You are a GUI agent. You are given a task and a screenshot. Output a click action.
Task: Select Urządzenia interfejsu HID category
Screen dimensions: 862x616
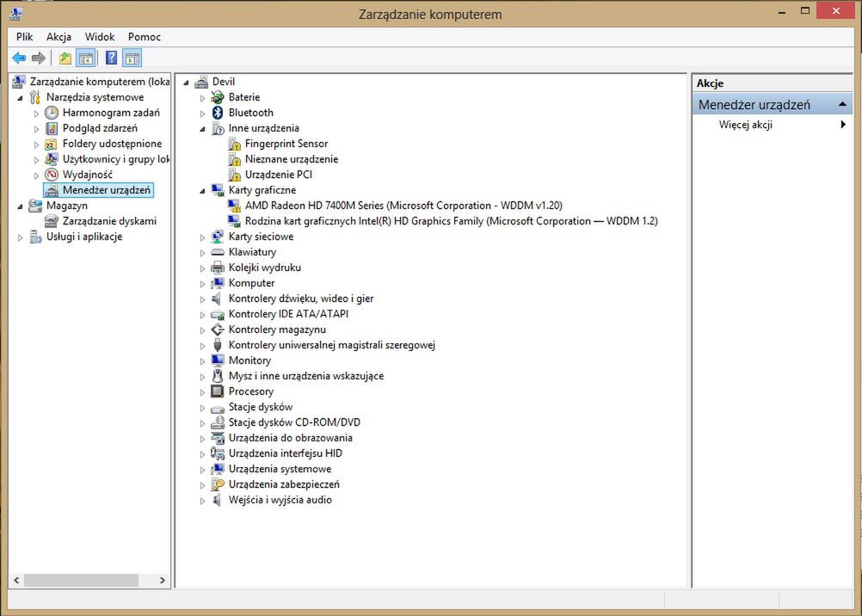(x=286, y=453)
